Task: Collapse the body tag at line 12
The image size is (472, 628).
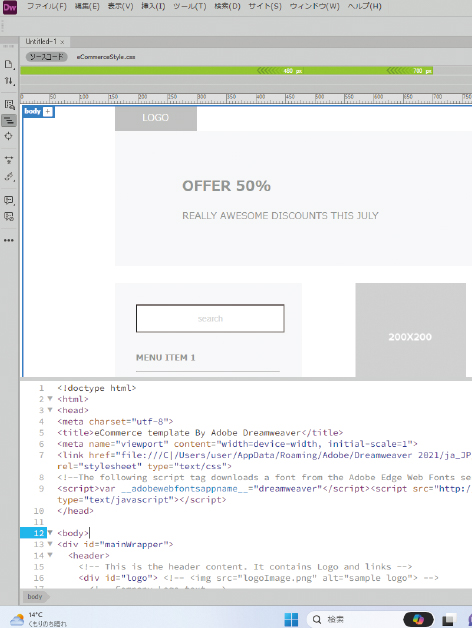Action: [50, 533]
